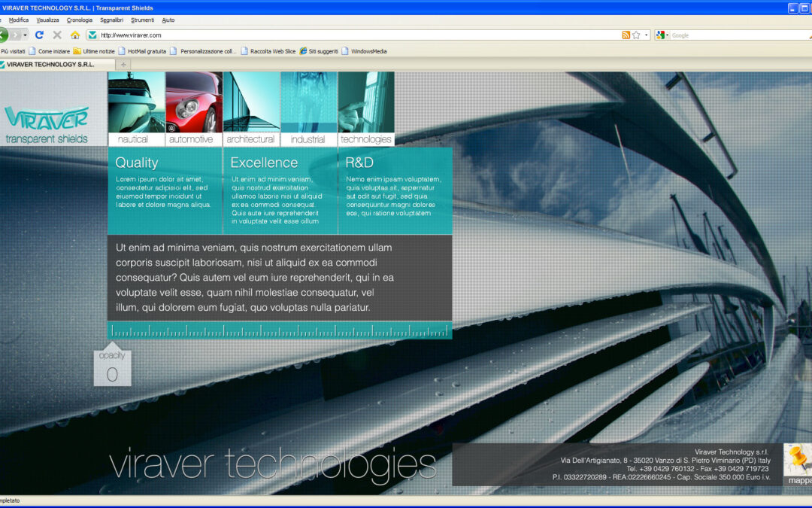The width and height of the screenshot is (812, 508).
Task: Open a new tab with the plus button
Action: point(123,65)
